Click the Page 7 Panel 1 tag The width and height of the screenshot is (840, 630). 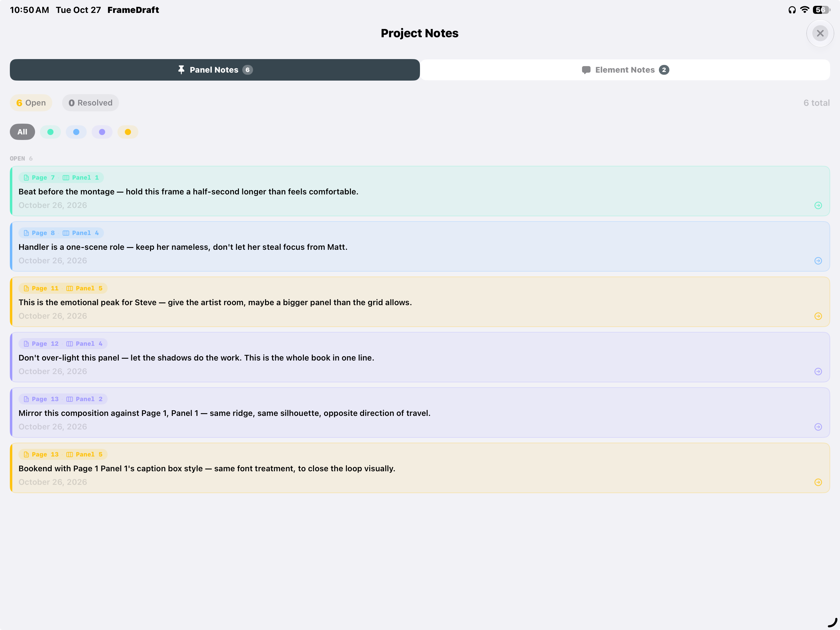tap(61, 177)
